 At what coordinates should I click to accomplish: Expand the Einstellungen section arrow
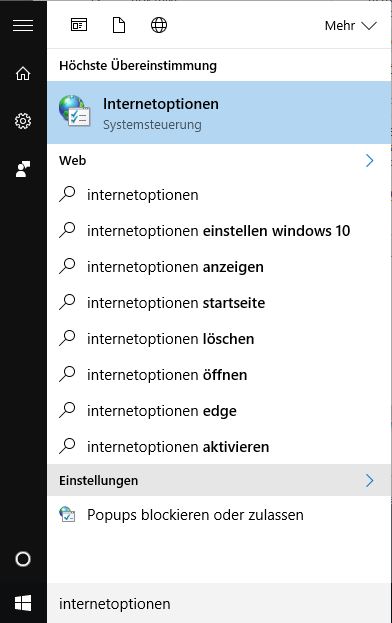369,480
